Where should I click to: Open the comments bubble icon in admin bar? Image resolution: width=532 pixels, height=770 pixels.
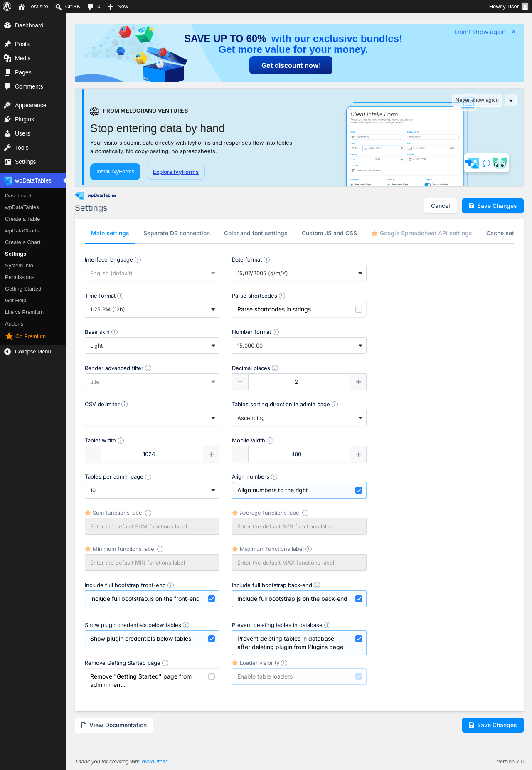[91, 7]
